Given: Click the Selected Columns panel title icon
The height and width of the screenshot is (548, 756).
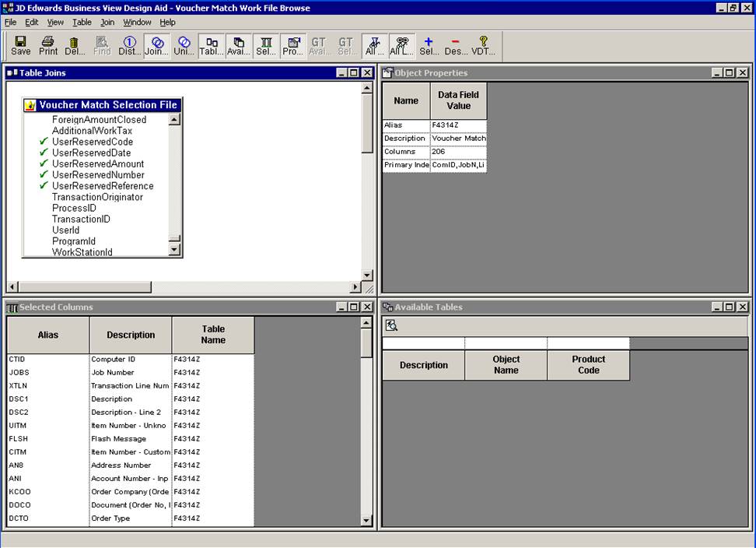Looking at the screenshot, I should 12,307.
